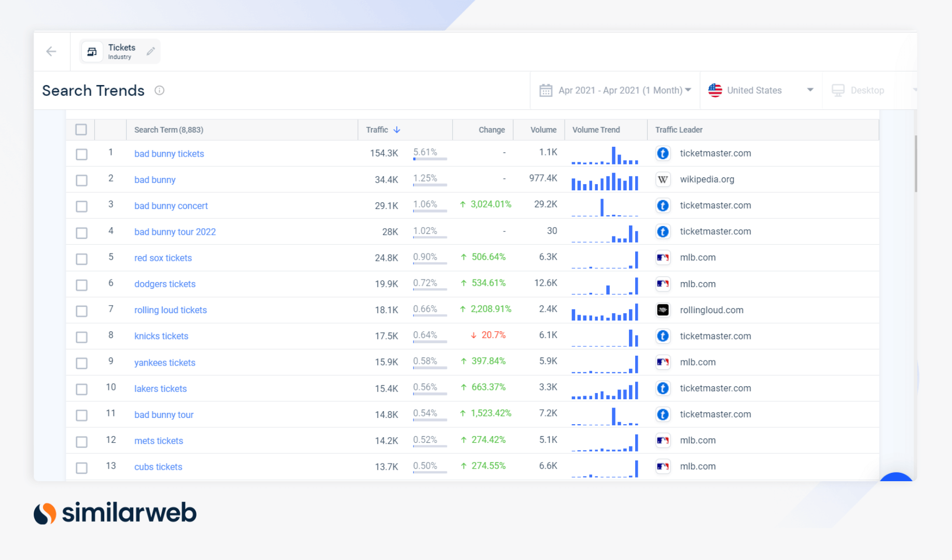Check the box for bad bunny tickets
Viewport: 952px width, 560px height.
pyautogui.click(x=81, y=154)
